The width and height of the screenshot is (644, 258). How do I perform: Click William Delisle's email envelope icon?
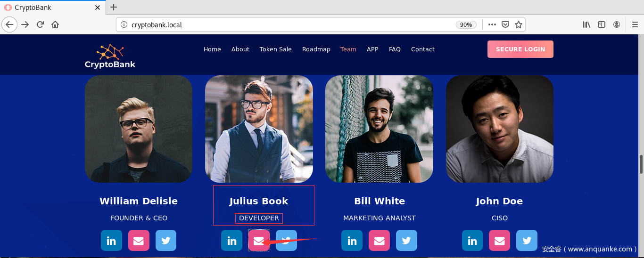click(139, 241)
